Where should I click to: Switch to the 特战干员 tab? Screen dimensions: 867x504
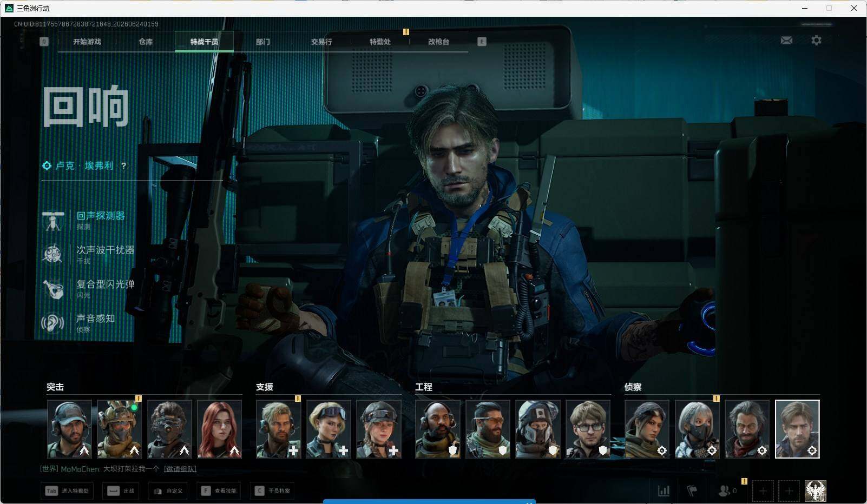pos(204,42)
